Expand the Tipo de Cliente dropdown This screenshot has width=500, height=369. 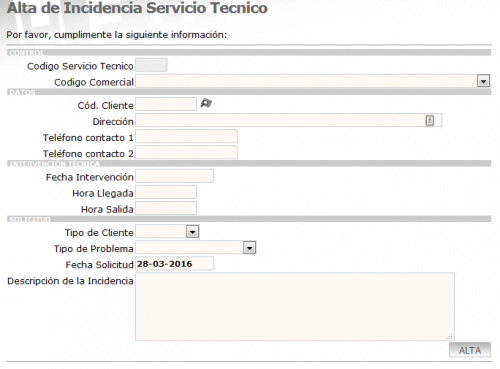tap(192, 232)
